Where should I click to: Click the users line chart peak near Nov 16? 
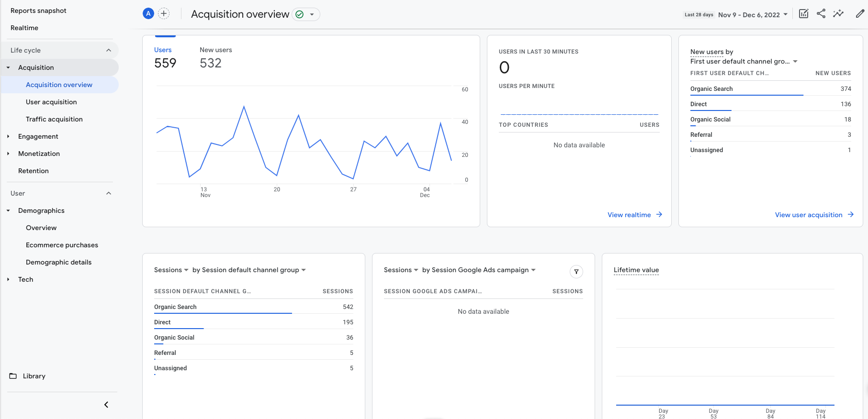coord(244,106)
